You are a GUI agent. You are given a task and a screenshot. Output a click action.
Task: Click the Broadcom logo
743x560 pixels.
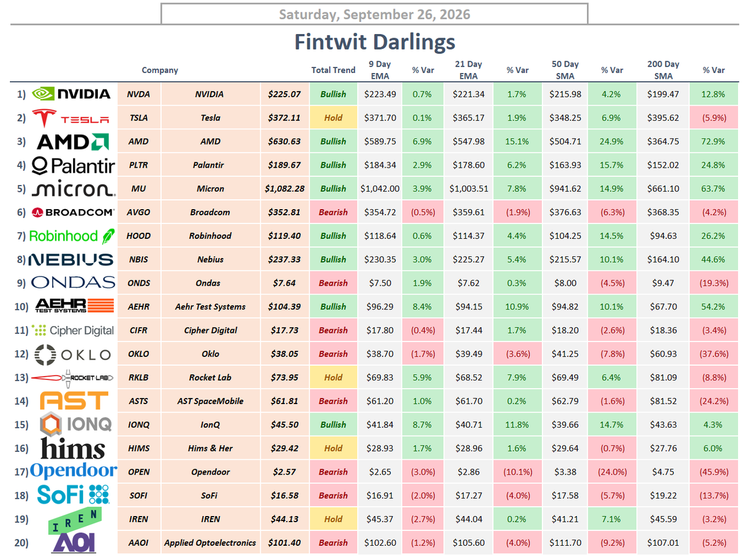[x=72, y=212]
